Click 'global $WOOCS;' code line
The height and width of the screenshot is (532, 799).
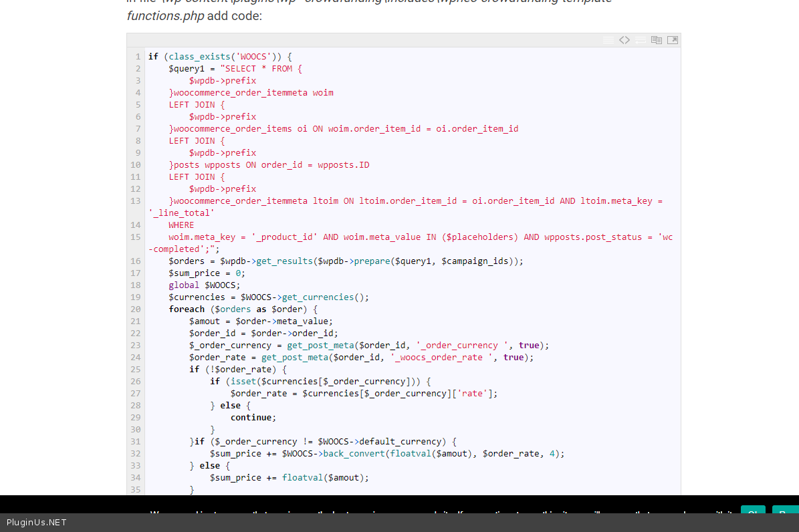pyautogui.click(x=204, y=285)
